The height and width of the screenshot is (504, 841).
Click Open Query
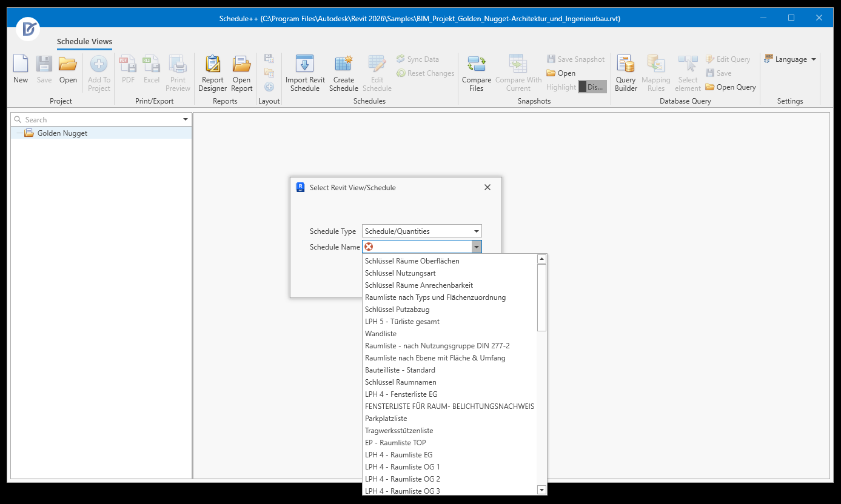point(731,87)
